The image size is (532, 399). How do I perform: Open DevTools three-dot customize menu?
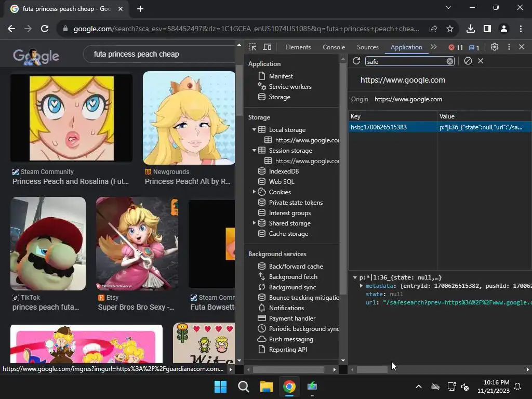pyautogui.click(x=509, y=47)
